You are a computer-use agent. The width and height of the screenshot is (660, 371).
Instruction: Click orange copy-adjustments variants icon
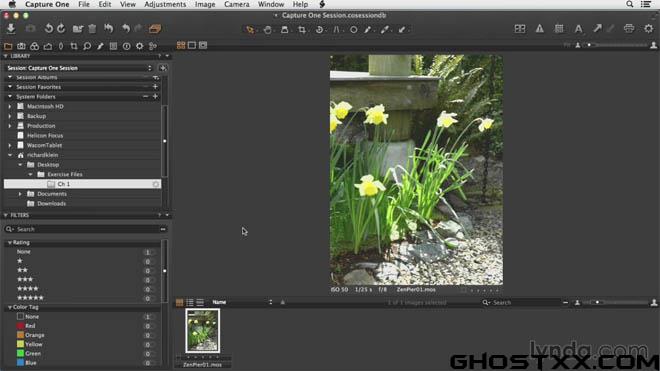click(155, 29)
